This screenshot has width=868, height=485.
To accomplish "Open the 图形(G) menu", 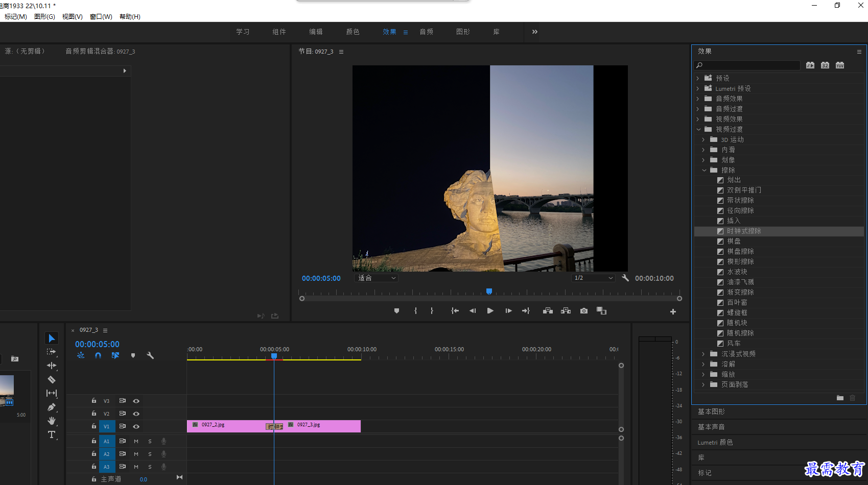I will pos(44,17).
